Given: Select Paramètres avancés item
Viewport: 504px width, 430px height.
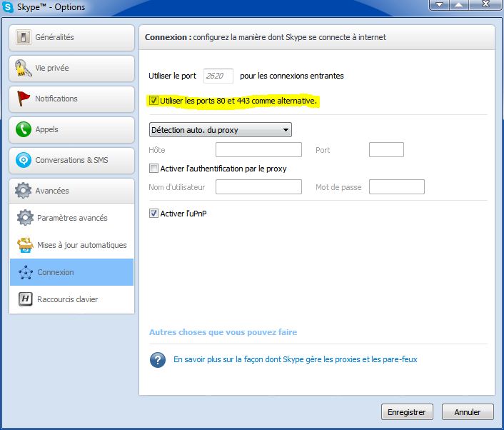Looking at the screenshot, I should click(71, 218).
